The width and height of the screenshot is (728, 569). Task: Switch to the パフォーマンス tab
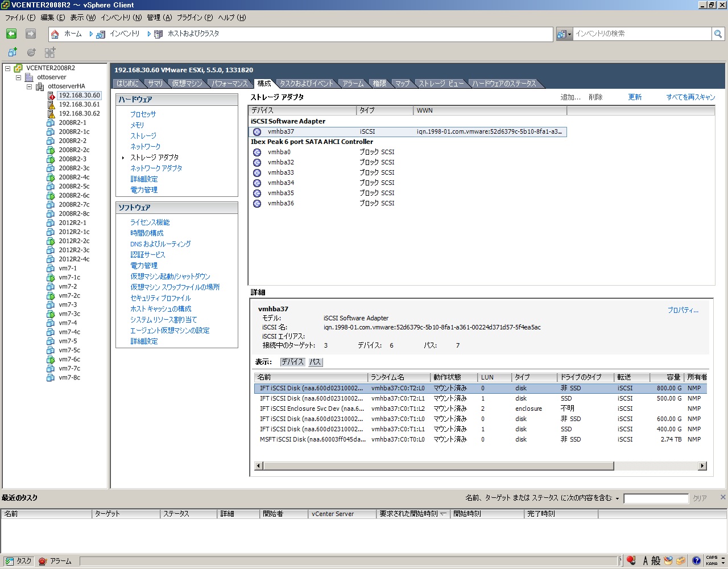coord(230,84)
